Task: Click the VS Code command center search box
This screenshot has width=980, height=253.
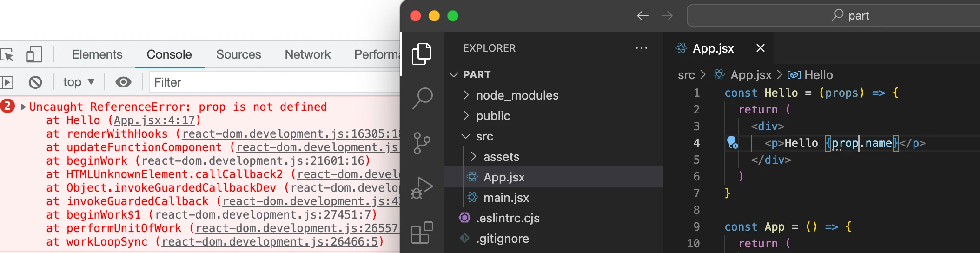Action: 833,16
